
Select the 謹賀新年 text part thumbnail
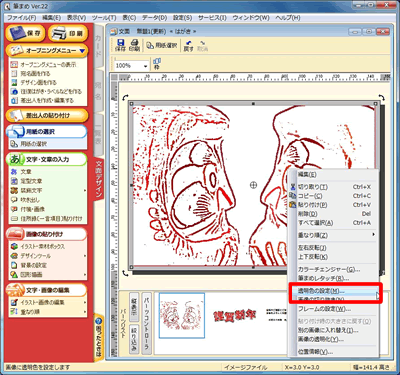pos(235,315)
